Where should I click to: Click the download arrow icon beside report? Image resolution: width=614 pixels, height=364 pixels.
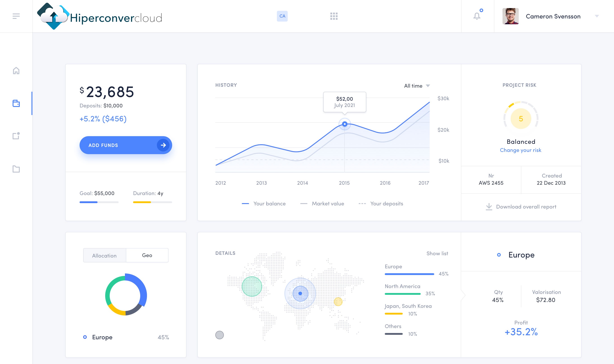click(x=489, y=206)
